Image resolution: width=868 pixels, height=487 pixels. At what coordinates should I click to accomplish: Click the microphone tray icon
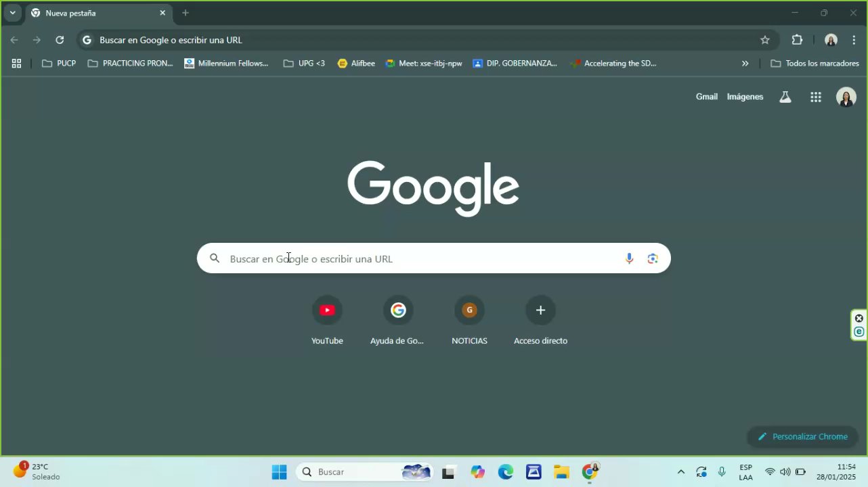(x=722, y=472)
